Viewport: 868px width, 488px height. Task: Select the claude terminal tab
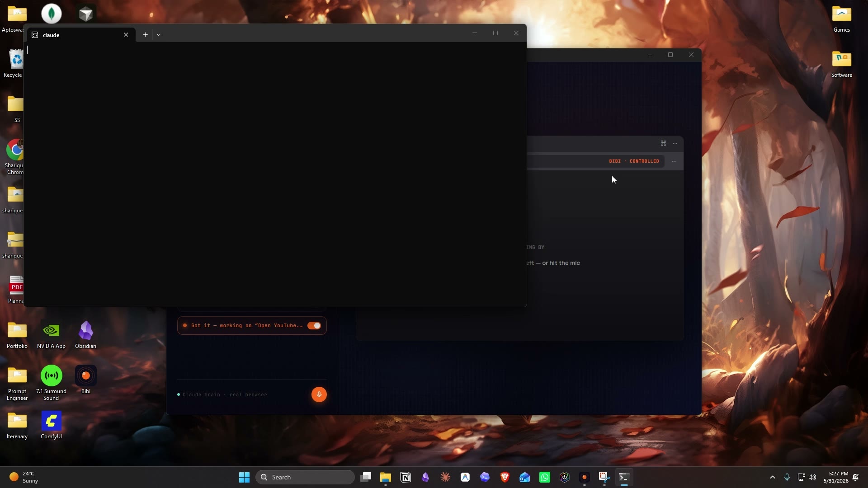click(81, 35)
